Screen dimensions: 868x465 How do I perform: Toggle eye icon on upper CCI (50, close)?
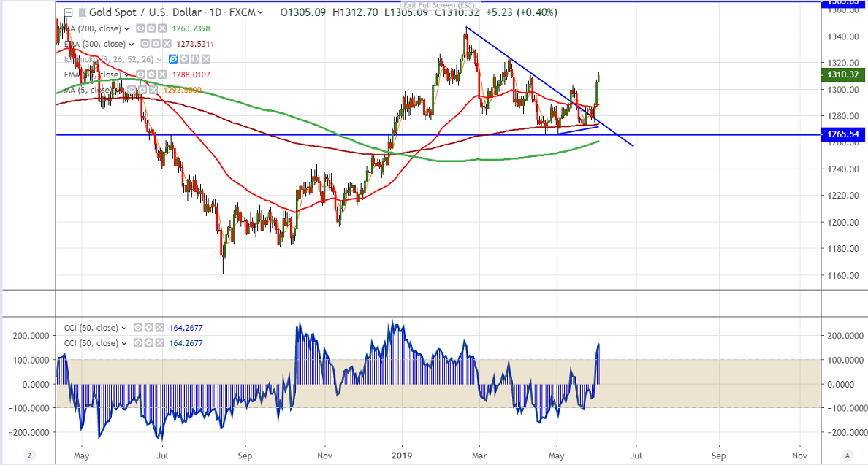(x=137, y=328)
